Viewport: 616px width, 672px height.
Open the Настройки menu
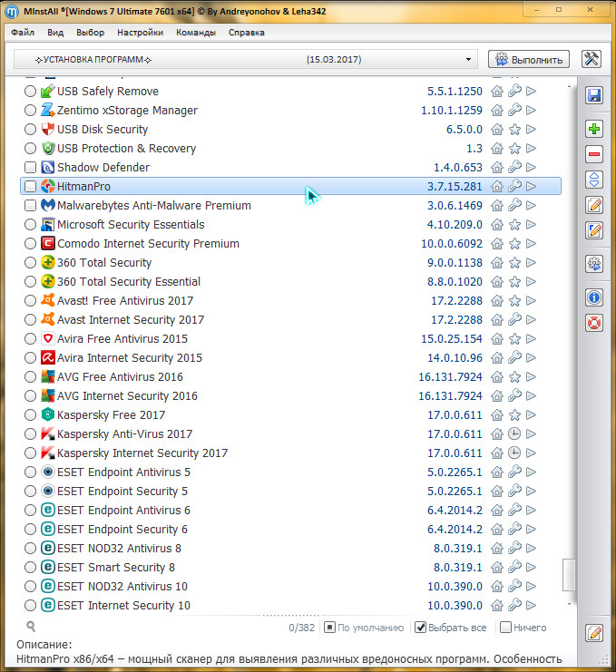point(140,32)
